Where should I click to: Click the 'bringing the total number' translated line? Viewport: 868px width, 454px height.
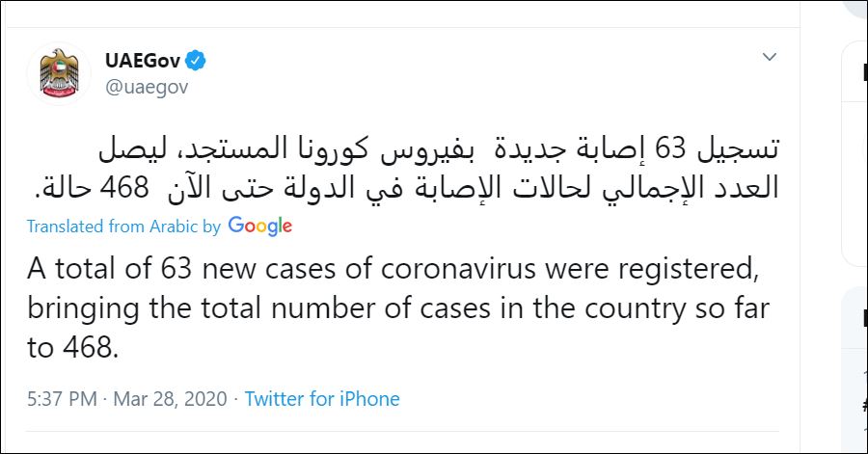(x=398, y=308)
